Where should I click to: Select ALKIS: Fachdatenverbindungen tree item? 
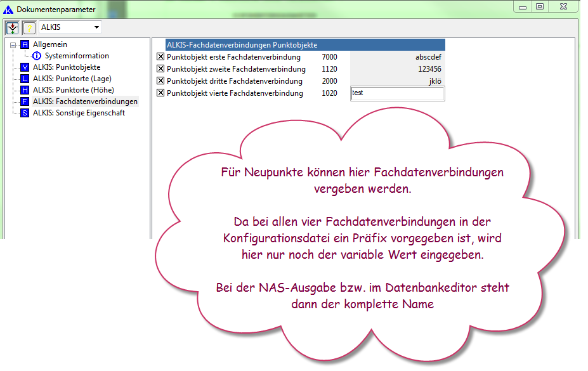(x=85, y=101)
